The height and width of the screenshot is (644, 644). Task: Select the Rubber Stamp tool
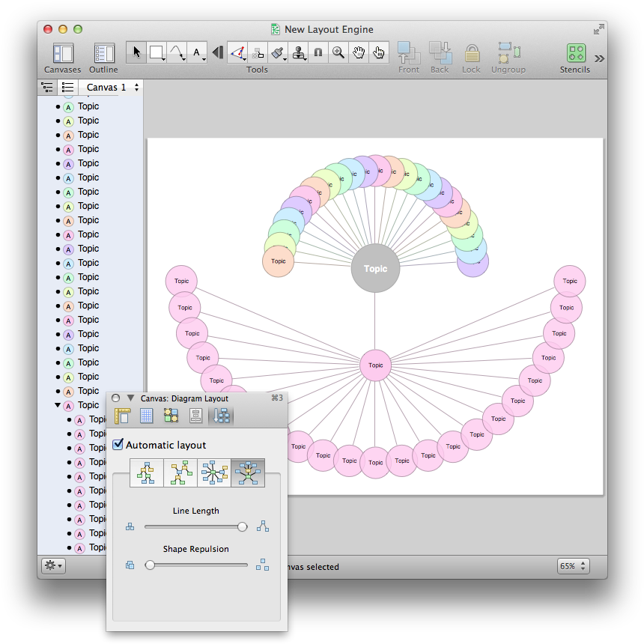tap(299, 52)
